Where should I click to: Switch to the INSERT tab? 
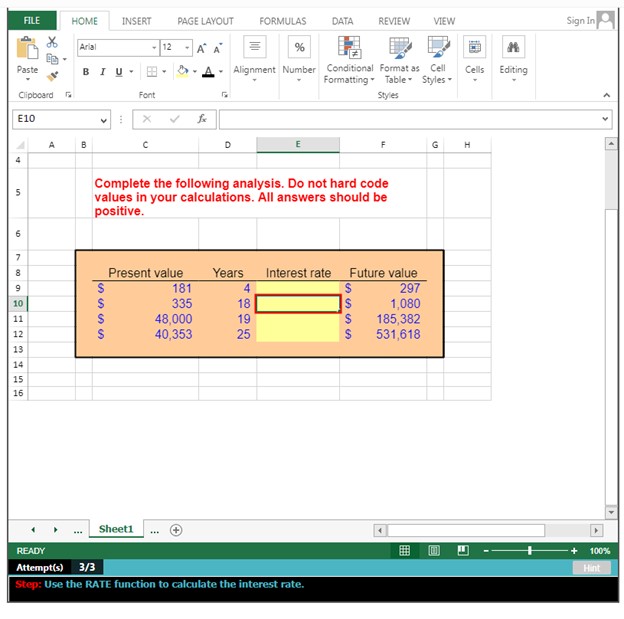click(136, 21)
